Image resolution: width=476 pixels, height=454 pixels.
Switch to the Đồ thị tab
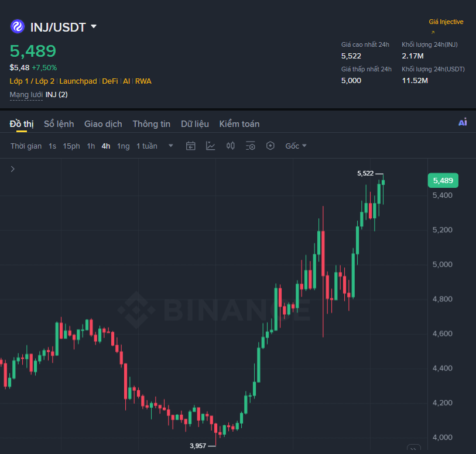(22, 124)
